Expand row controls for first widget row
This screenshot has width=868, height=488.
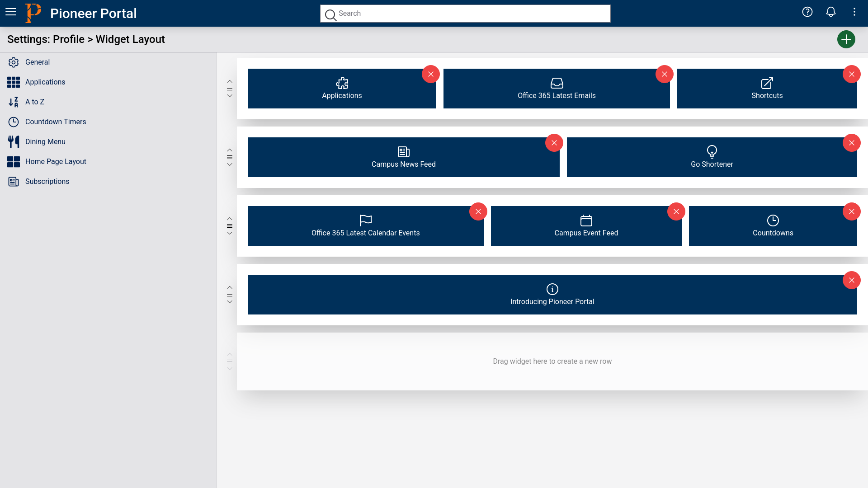tap(230, 88)
